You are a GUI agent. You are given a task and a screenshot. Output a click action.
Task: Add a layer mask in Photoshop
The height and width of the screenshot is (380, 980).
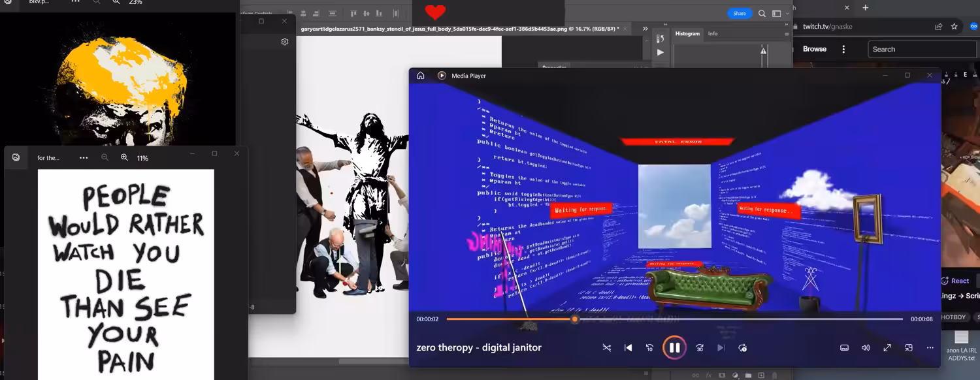(722, 375)
